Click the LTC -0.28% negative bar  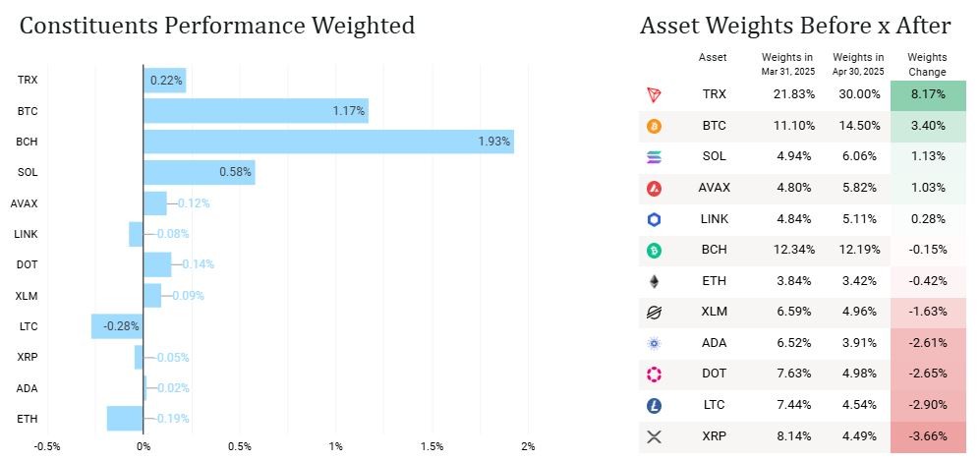pos(117,325)
